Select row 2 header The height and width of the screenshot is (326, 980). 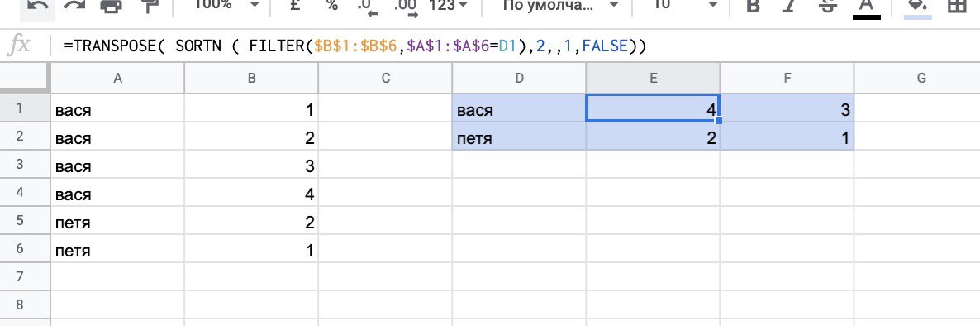pyautogui.click(x=25, y=136)
